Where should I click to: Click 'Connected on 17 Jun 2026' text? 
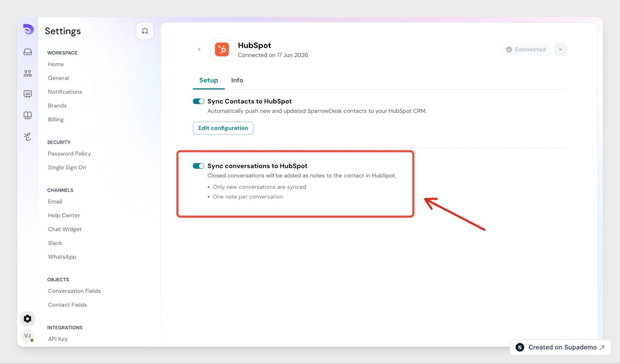[x=273, y=55]
